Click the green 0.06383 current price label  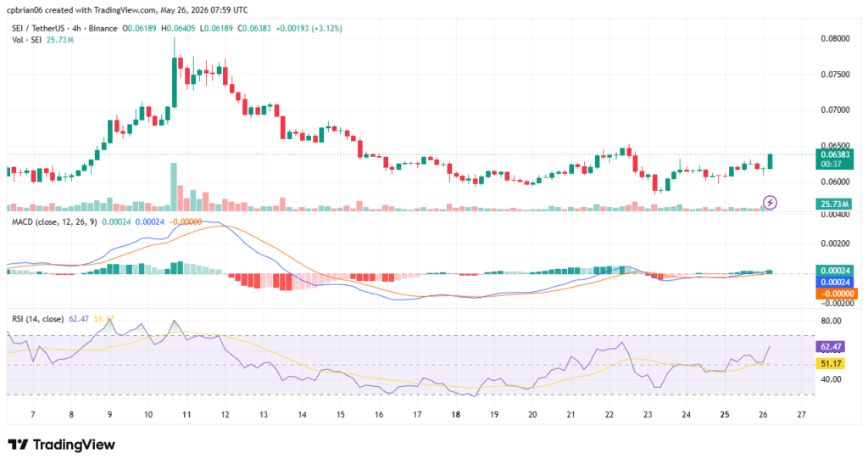tap(834, 154)
